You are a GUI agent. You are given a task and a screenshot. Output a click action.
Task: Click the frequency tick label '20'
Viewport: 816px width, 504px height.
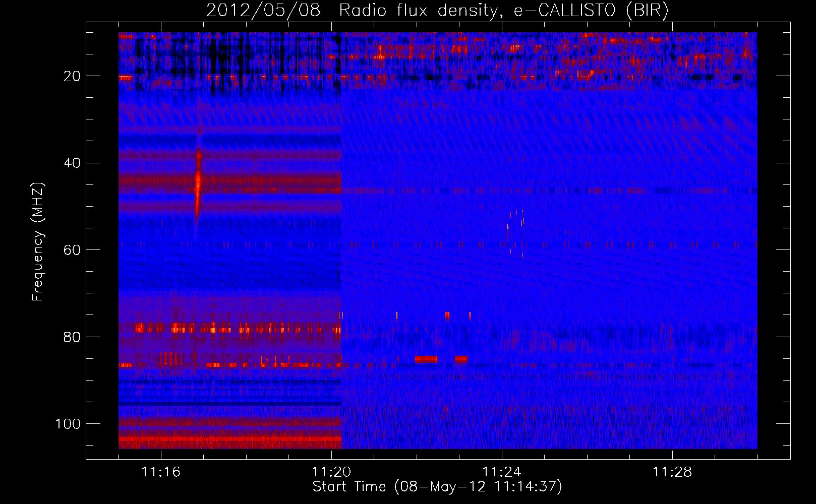[x=73, y=76]
